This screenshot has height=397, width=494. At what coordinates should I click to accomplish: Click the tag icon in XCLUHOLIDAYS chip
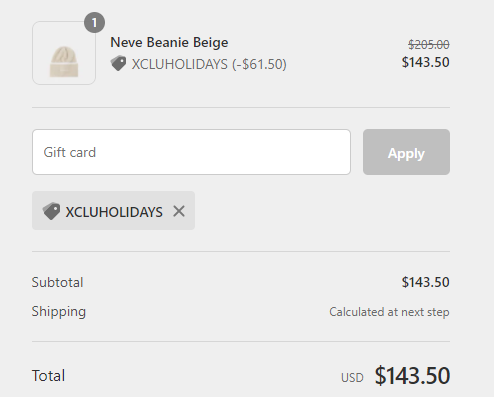tap(51, 211)
